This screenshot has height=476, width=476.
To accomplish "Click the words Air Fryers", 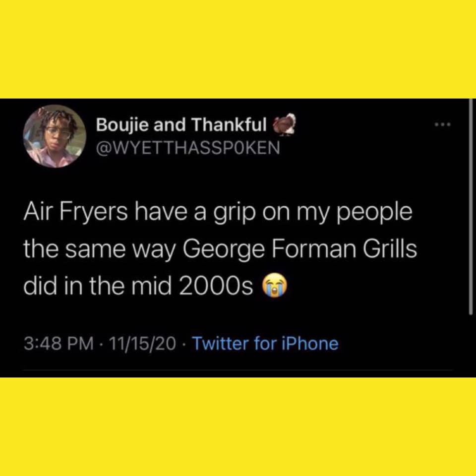I will pos(75,212).
